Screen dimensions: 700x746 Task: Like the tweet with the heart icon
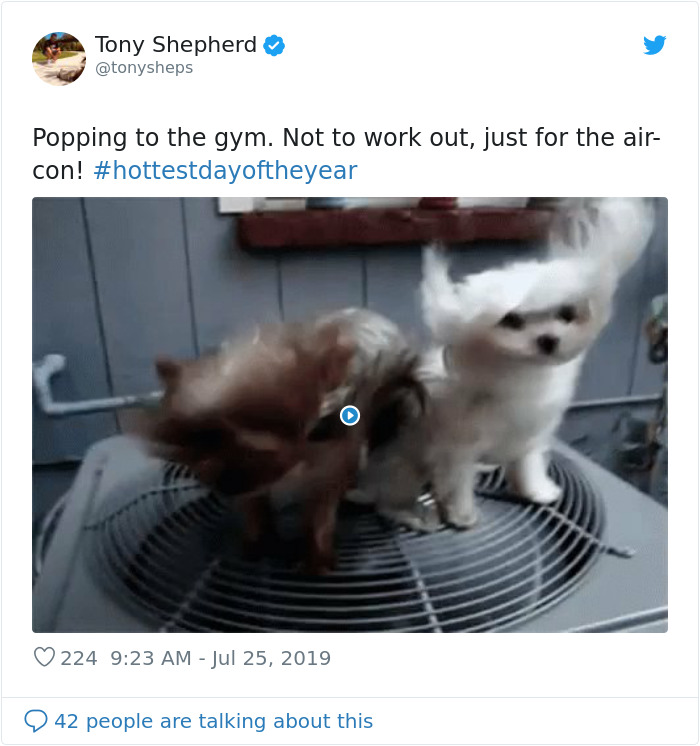44,657
